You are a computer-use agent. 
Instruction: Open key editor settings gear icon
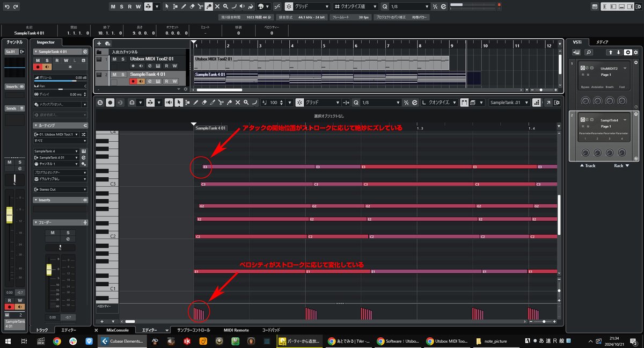coord(558,102)
